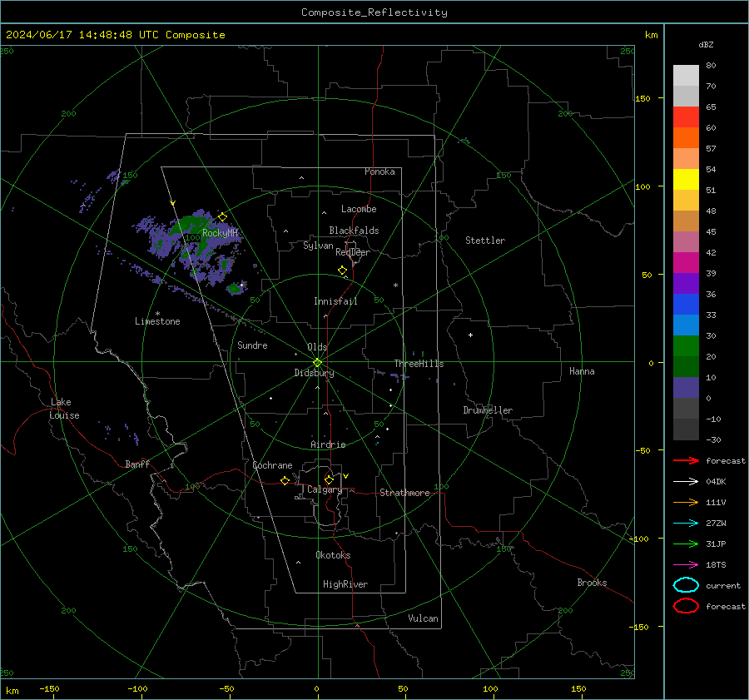This screenshot has height=700, width=749.
Task: Click the HighRiver town label
Action: click(x=345, y=584)
